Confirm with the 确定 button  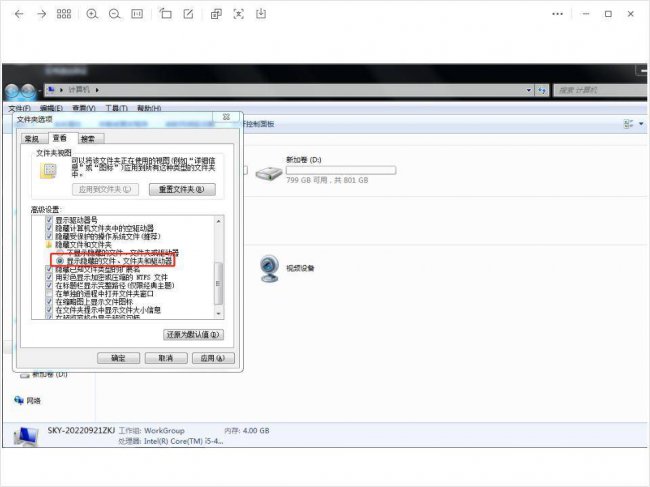coord(119,358)
